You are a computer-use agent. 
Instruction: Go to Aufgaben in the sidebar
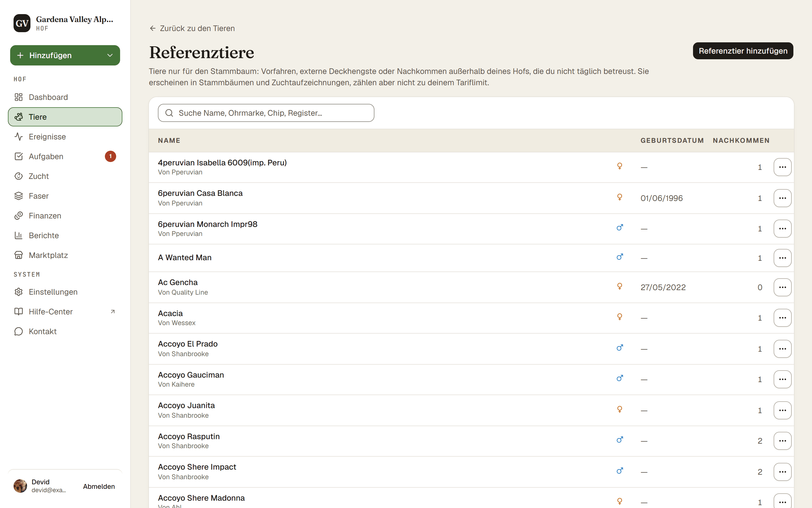[x=65, y=157]
